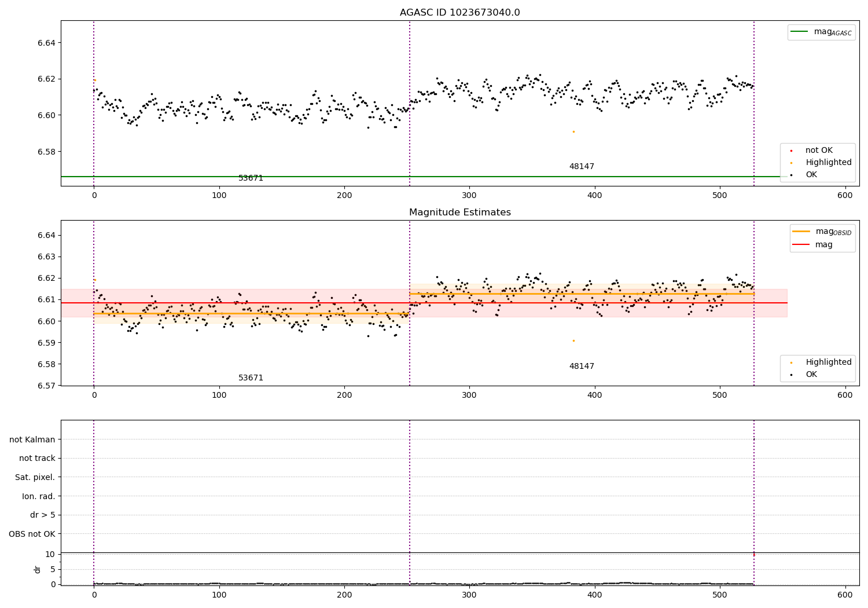Image resolution: width=868 pixels, height=608 pixels.
Task: Select 'Highlighted' legend entry in top plot
Action: [820, 163]
